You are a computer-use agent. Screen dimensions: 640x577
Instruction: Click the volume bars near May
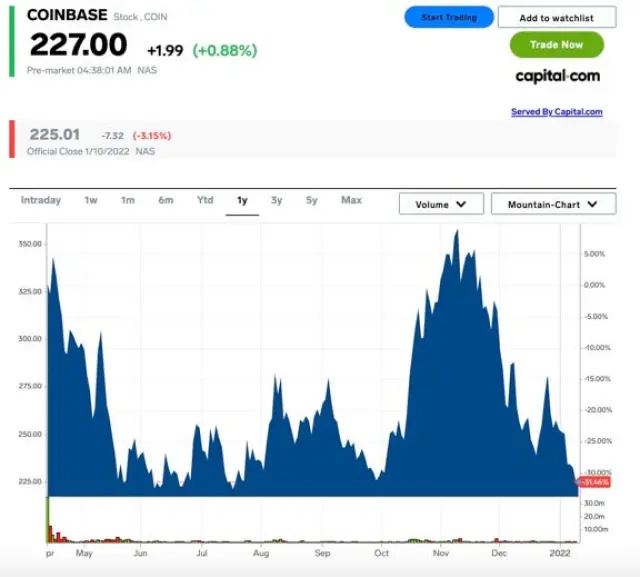tap(88, 538)
